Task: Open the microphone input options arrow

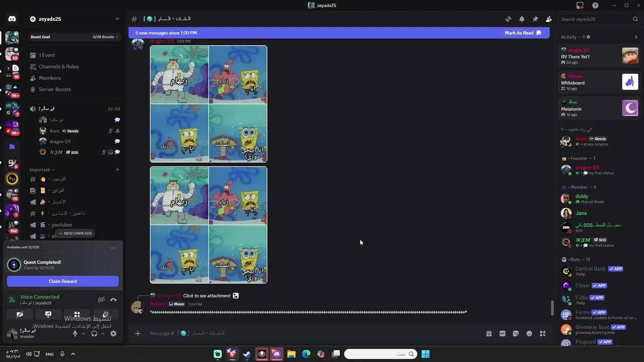Action: click(84, 333)
